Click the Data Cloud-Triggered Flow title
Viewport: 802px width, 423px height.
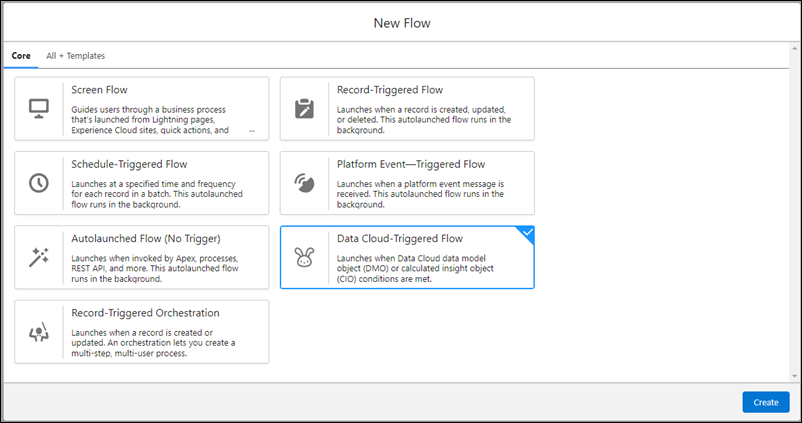coord(399,238)
